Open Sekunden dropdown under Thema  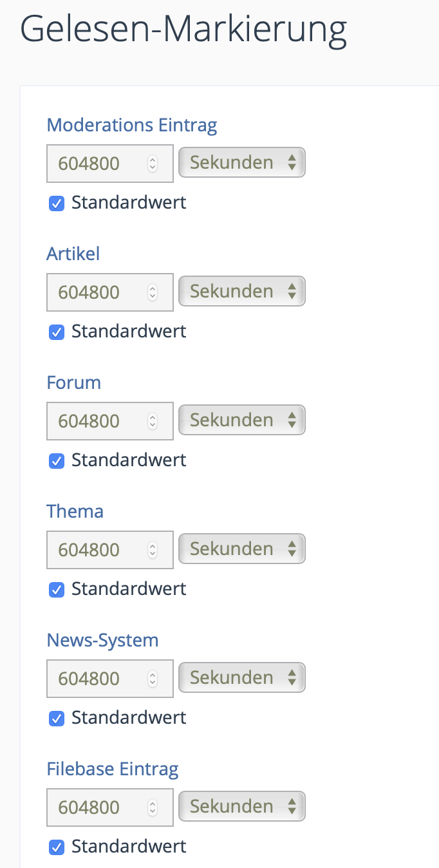[241, 549]
